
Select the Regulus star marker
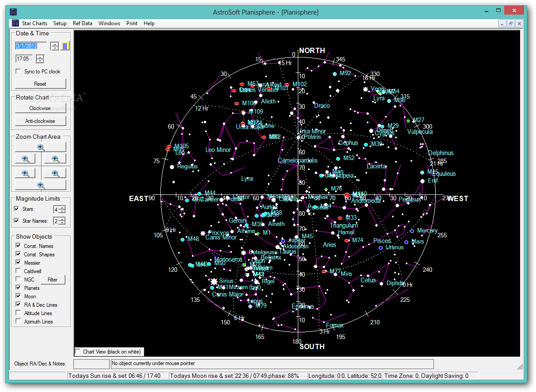tap(172, 167)
